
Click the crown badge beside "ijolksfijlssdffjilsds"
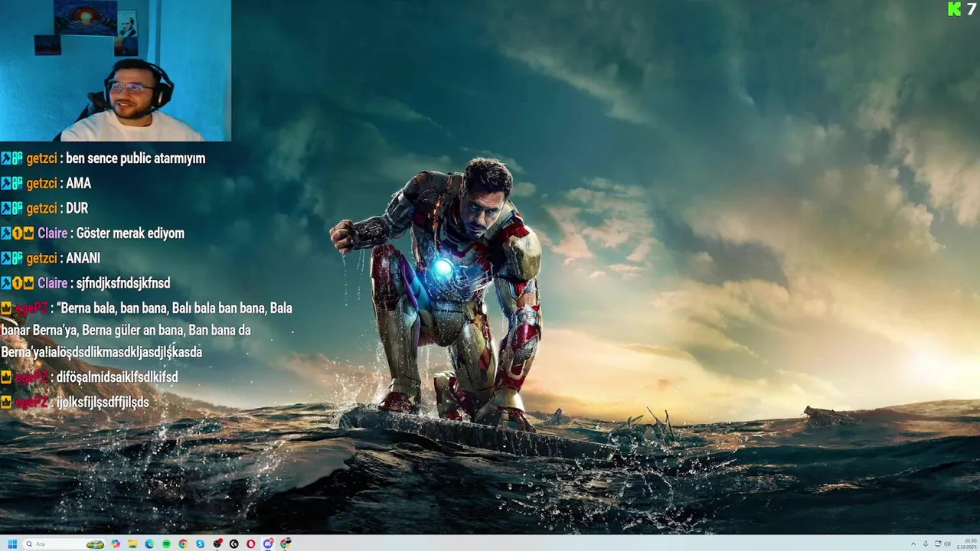coord(6,402)
